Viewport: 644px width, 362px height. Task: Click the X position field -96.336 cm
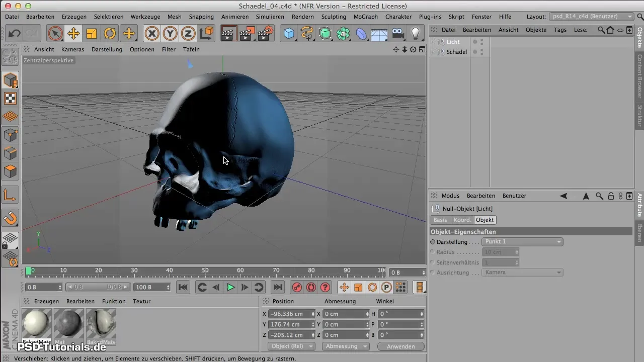pyautogui.click(x=292, y=314)
